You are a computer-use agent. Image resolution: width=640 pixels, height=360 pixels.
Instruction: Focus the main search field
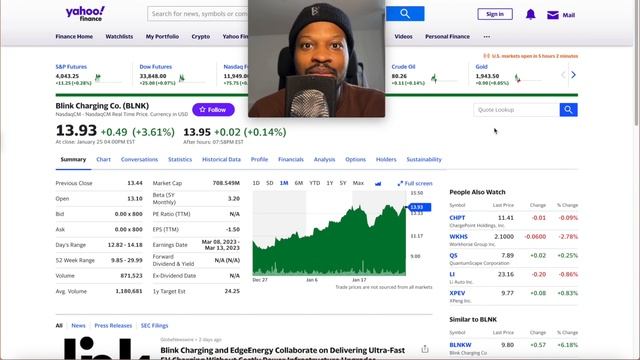[x=198, y=14]
